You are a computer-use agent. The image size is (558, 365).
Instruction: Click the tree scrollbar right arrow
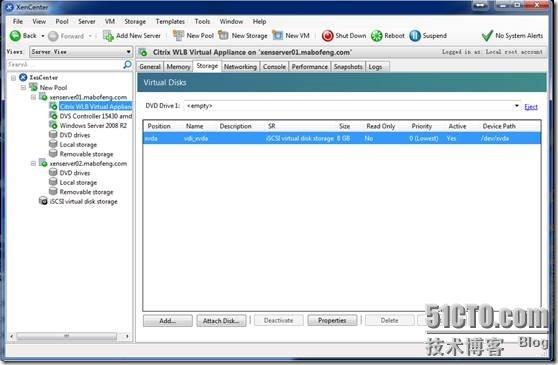point(127,336)
